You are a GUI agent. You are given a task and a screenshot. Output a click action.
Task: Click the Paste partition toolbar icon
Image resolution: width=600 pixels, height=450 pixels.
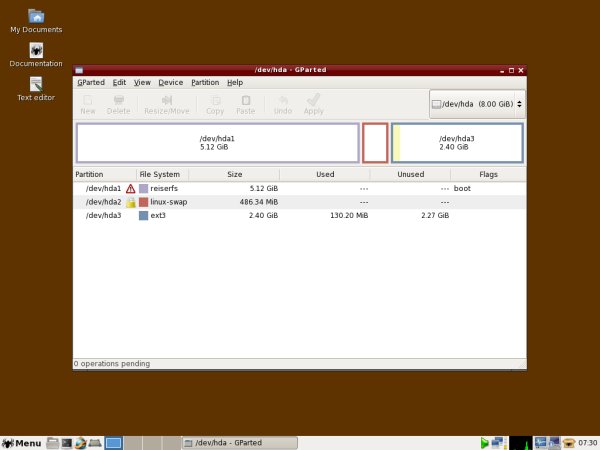(245, 104)
